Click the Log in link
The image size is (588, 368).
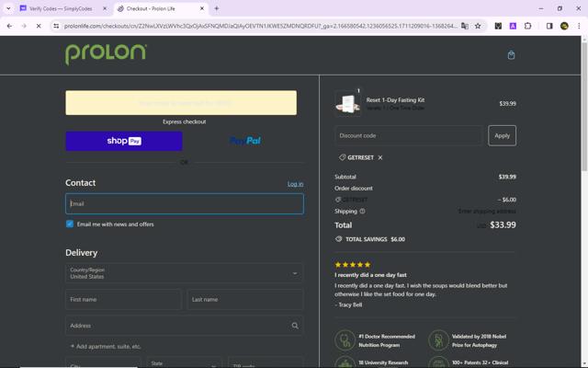point(295,184)
